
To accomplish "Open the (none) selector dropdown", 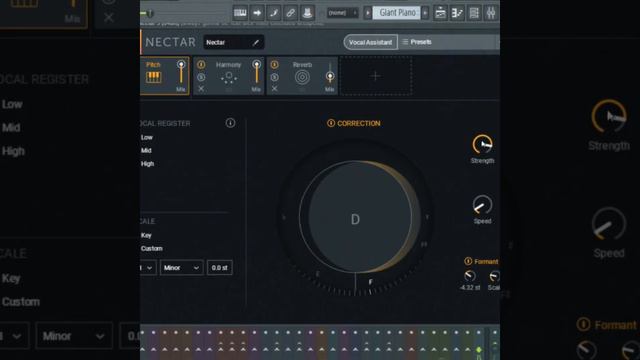I will coord(342,13).
